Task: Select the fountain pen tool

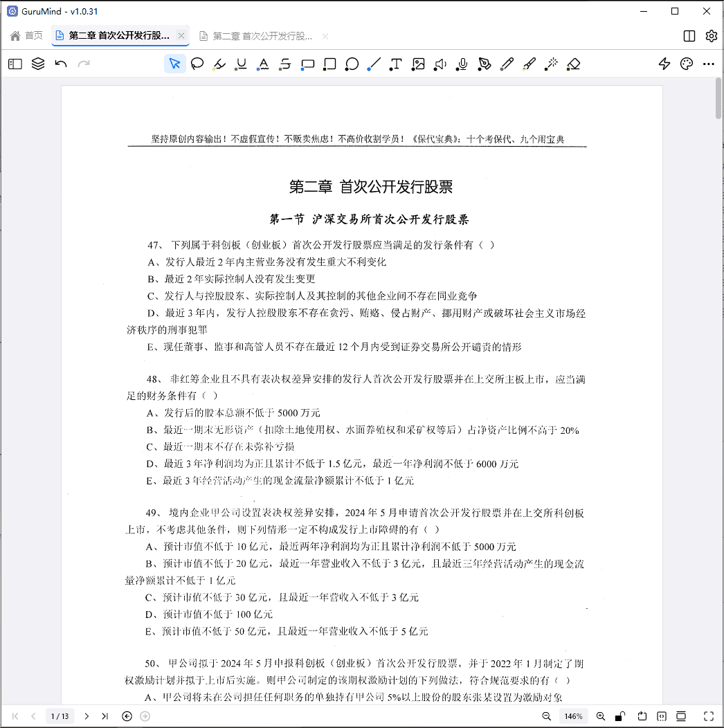Action: [485, 64]
